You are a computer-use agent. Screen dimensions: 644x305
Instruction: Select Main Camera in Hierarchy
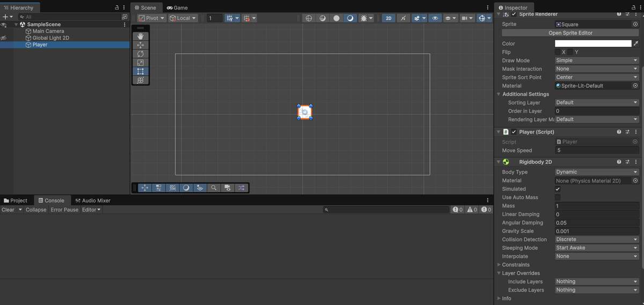48,31
